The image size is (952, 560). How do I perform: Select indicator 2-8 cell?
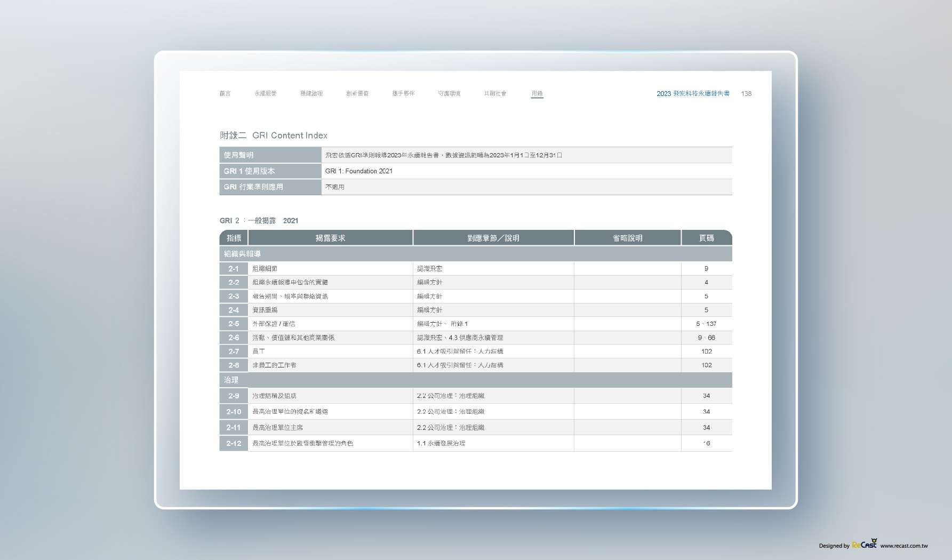(234, 365)
